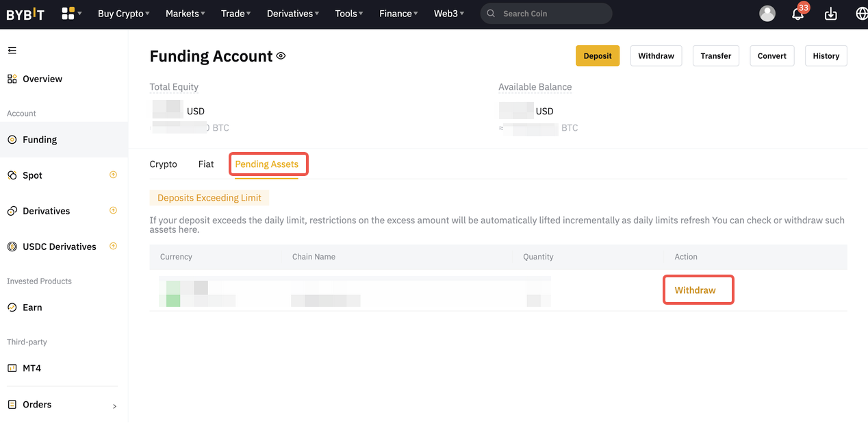This screenshot has width=868, height=441.
Task: Toggle balance visibility eye icon
Action: coord(281,56)
